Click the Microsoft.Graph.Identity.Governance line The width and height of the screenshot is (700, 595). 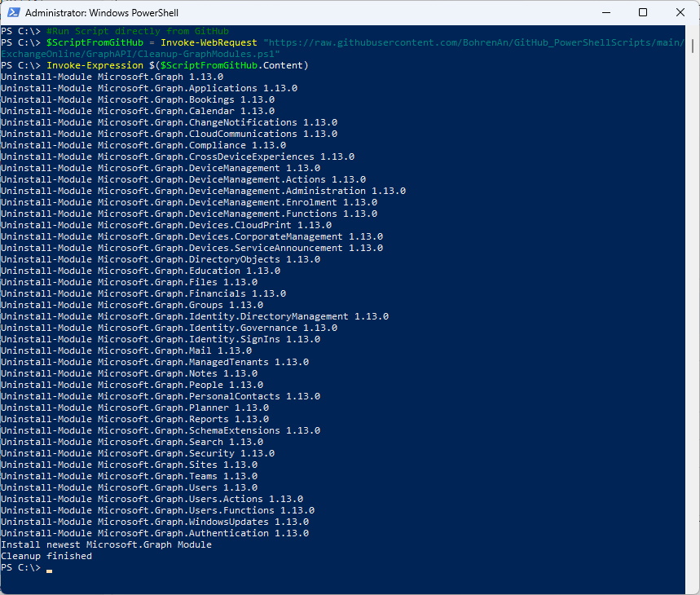pos(169,328)
